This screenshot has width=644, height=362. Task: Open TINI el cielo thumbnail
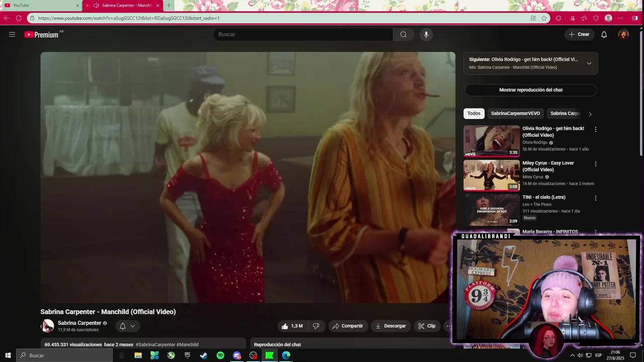492,210
